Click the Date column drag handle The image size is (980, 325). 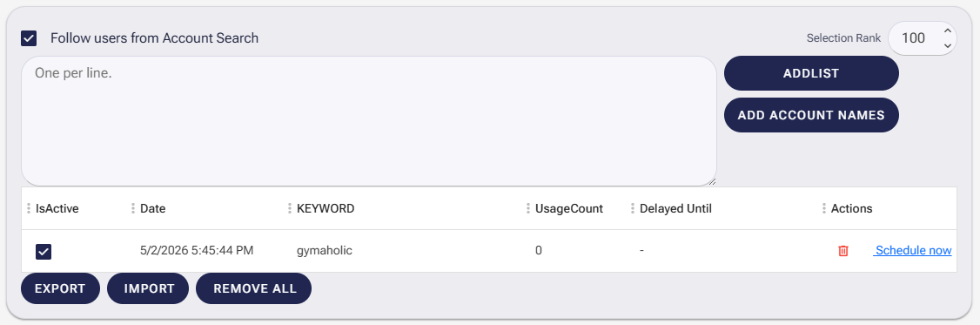coord(133,208)
